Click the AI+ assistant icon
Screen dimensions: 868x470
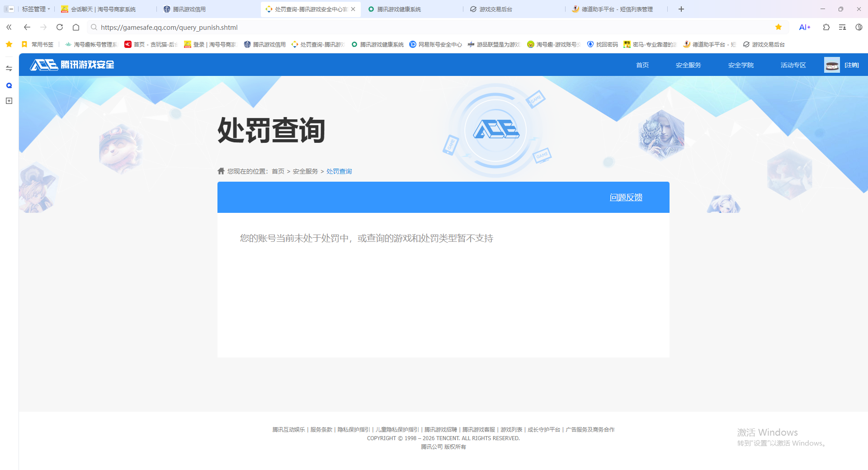coord(805,27)
